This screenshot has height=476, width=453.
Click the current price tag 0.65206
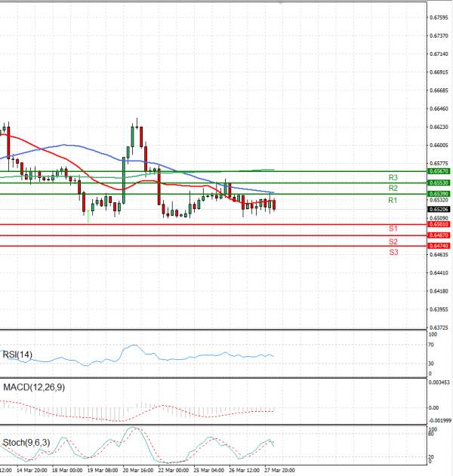438,209
